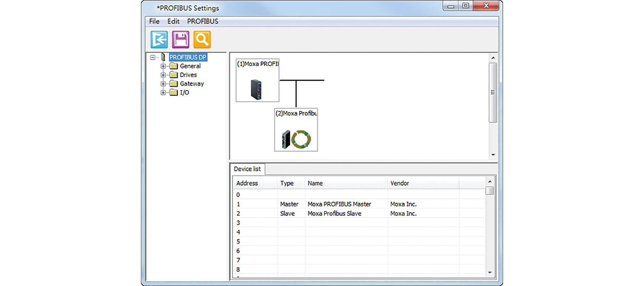Select the I/O tree item label
Viewport: 644px width, 286px height.
pyautogui.click(x=185, y=93)
